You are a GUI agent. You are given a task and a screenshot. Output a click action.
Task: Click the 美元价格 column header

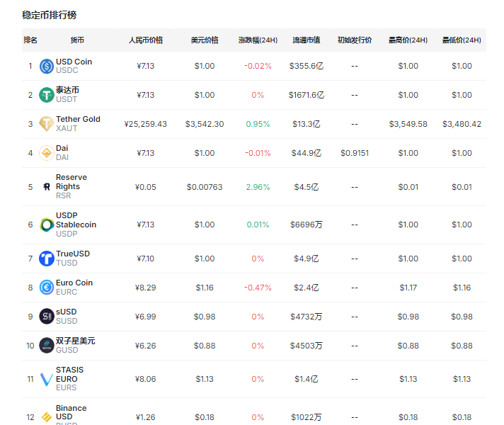pos(205,40)
